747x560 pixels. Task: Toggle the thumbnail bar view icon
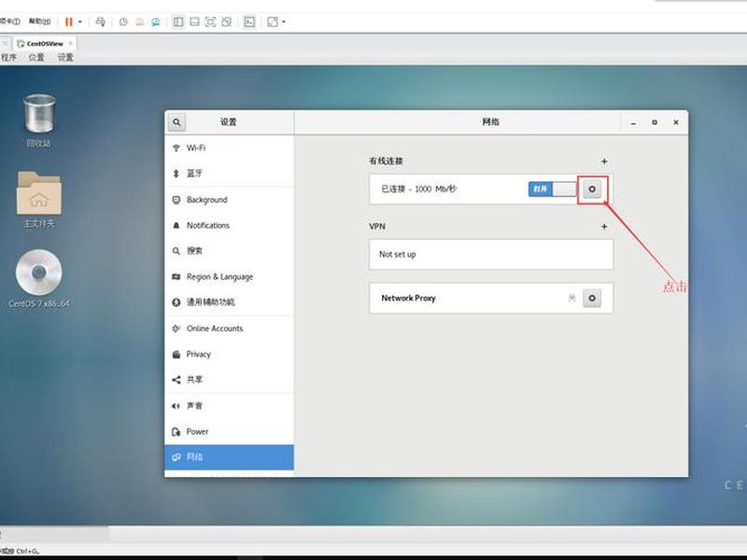[x=194, y=21]
